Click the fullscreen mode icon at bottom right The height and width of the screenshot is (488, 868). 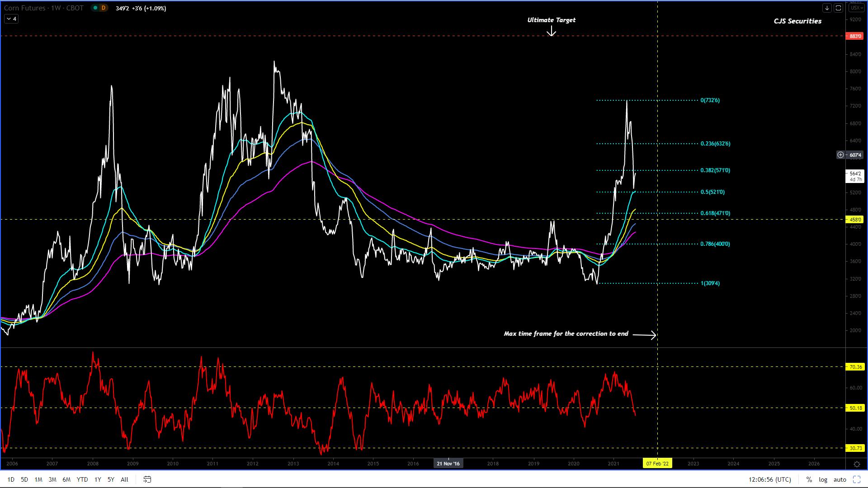pos(856,479)
